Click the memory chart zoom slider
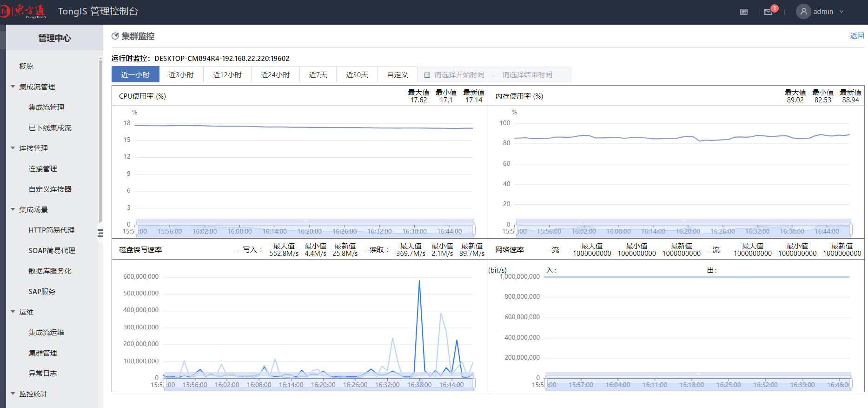This screenshot has width=868, height=408. click(x=683, y=227)
